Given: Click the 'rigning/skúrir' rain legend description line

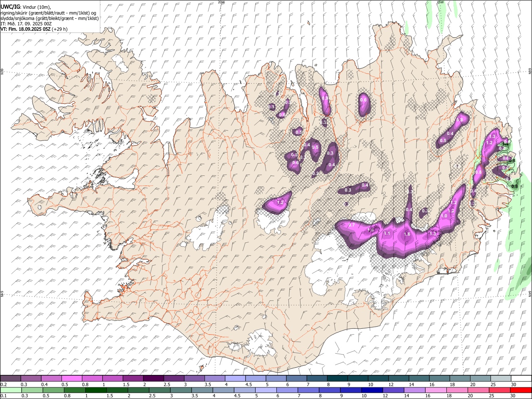Looking at the screenshot, I should click(x=49, y=13).
